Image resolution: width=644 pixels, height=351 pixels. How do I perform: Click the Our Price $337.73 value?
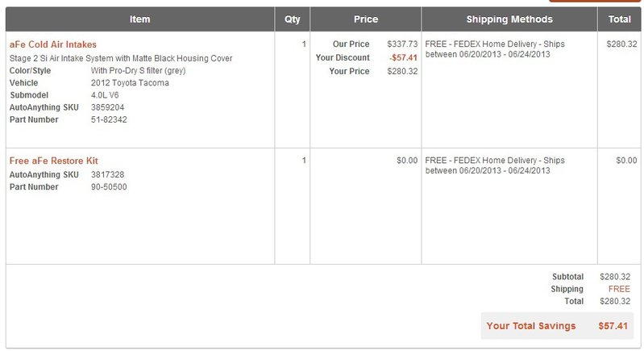click(x=402, y=44)
